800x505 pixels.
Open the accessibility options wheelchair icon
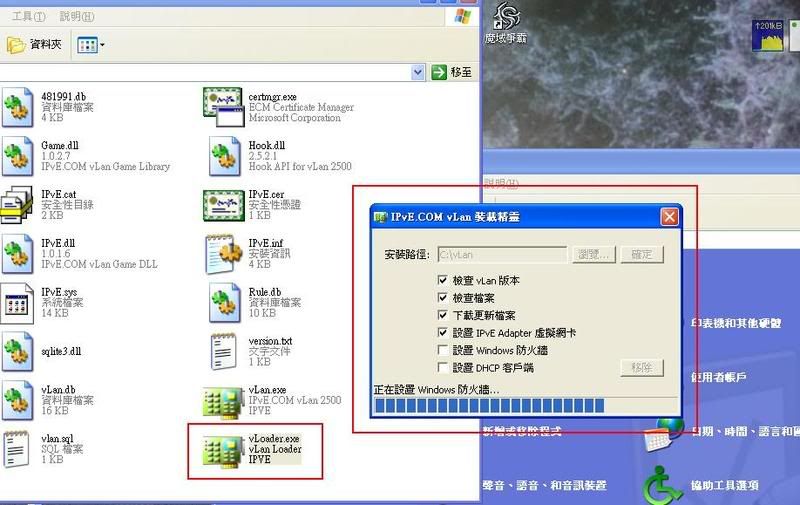point(662,484)
